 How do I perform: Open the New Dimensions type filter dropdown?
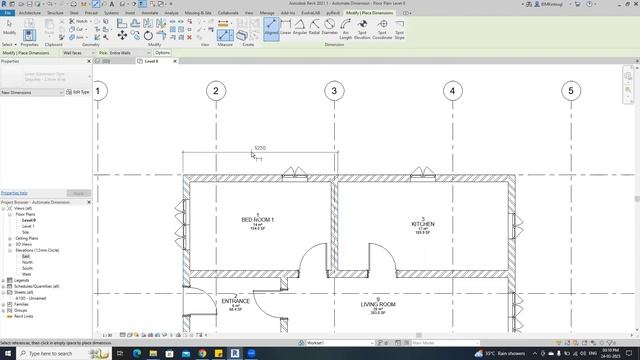point(32,93)
